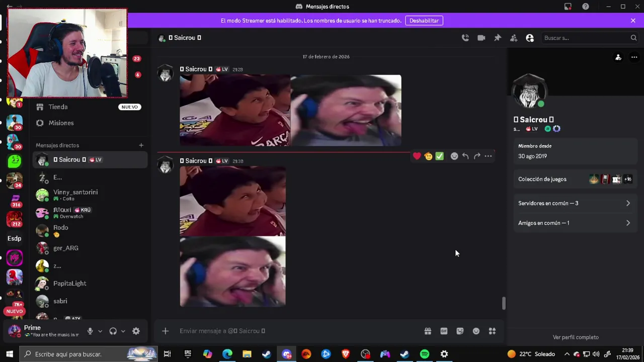React with saluting face emoji
The width and height of the screenshot is (644, 362).
(428, 156)
